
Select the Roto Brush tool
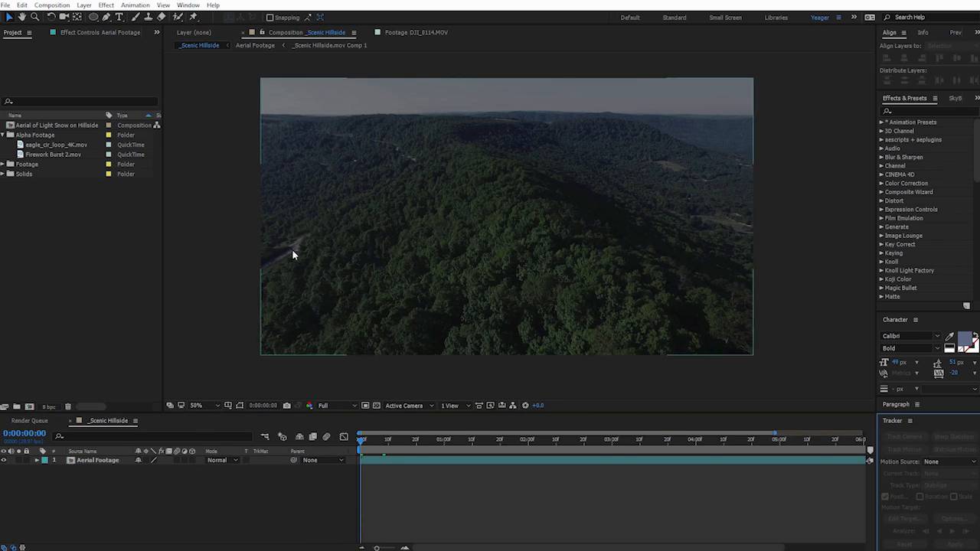pyautogui.click(x=178, y=17)
